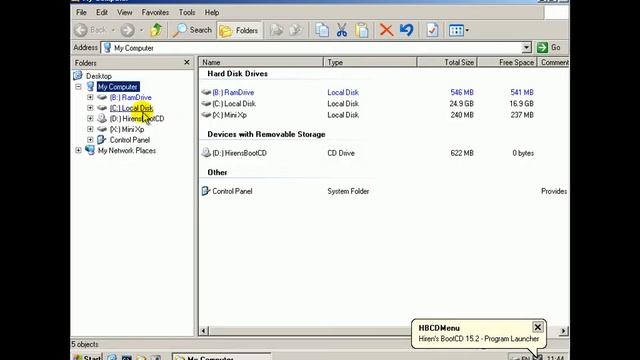Sort by the Type column header
Image resolution: width=640 pixels, height=360 pixels.
(x=370, y=62)
